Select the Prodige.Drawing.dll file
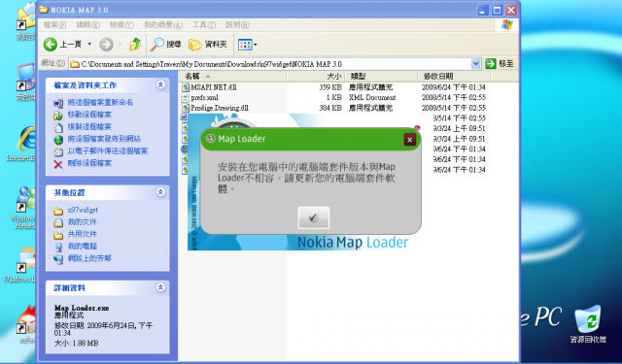 [220, 108]
